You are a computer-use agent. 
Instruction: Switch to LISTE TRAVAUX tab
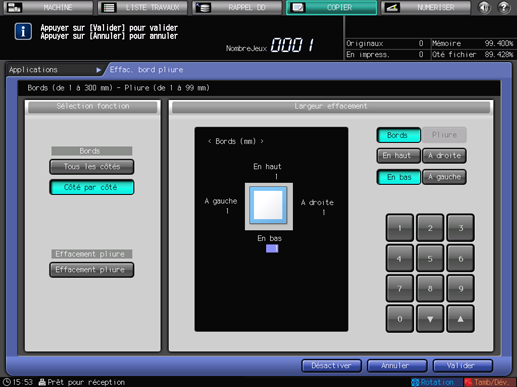pos(143,7)
